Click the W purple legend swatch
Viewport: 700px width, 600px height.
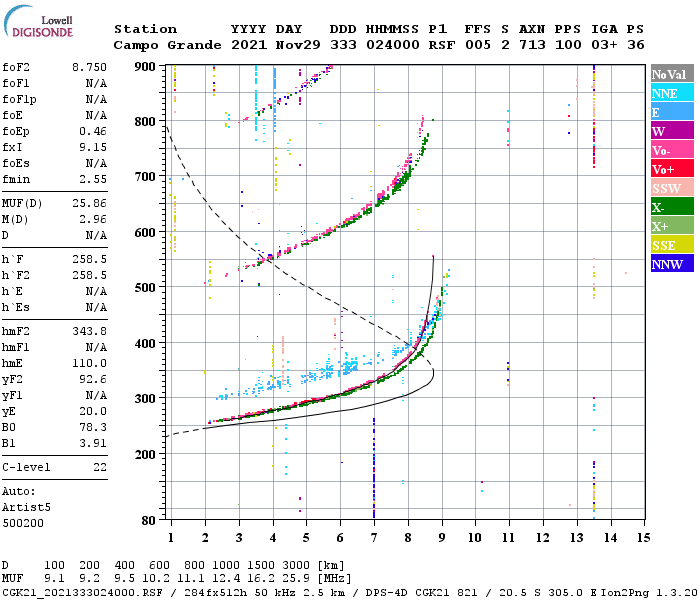tap(672, 131)
